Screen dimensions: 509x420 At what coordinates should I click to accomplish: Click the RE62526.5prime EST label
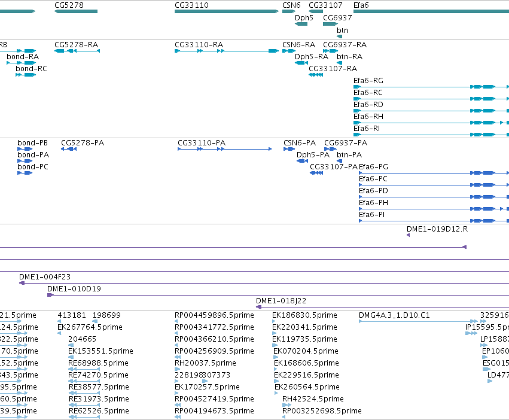point(99,411)
